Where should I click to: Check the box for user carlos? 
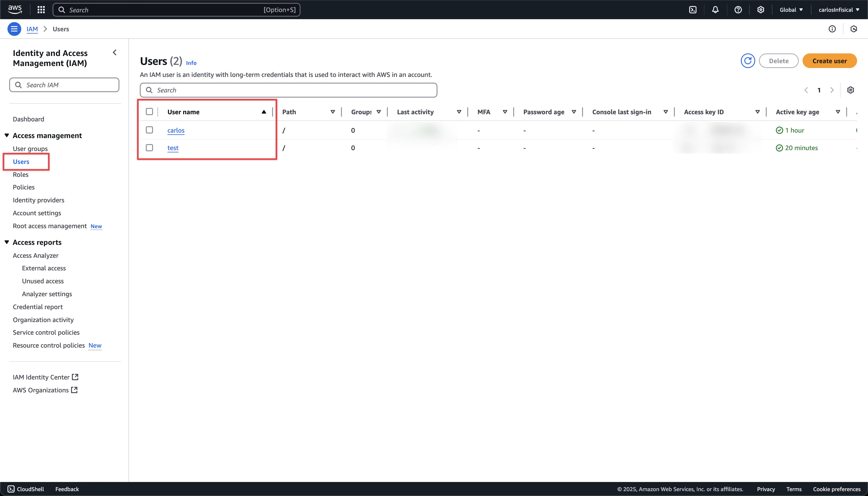pos(149,130)
